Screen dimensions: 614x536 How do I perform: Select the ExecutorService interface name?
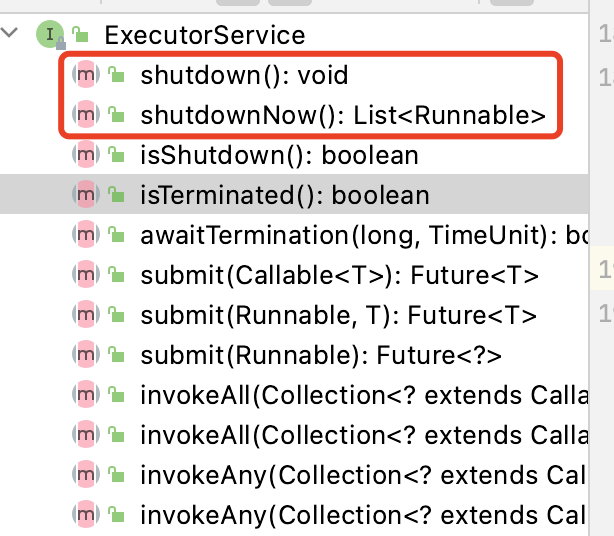point(204,36)
